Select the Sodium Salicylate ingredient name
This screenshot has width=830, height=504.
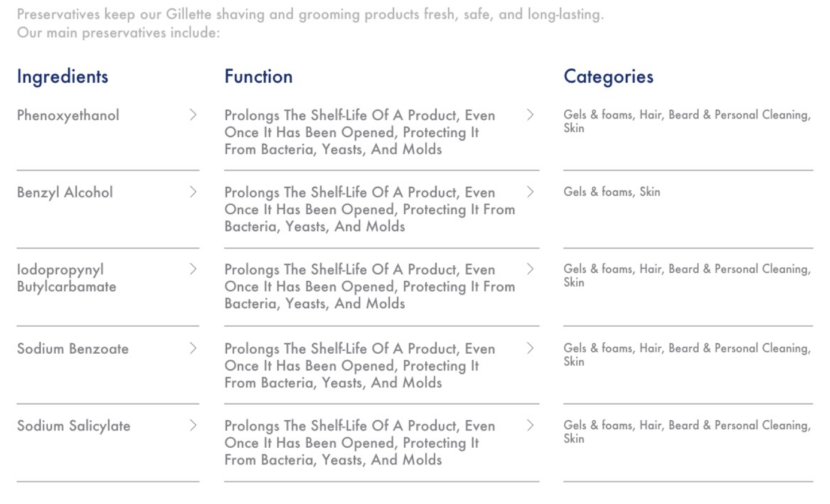pos(74,426)
